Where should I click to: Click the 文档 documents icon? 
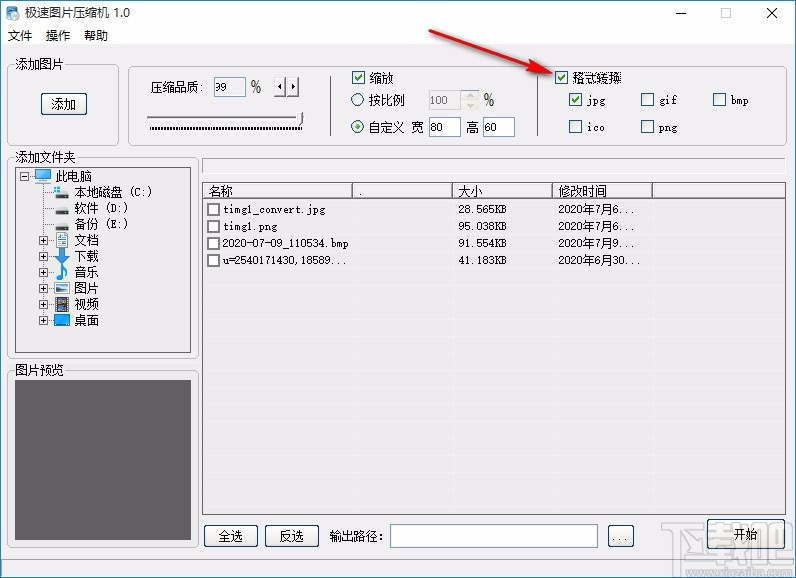click(x=61, y=240)
